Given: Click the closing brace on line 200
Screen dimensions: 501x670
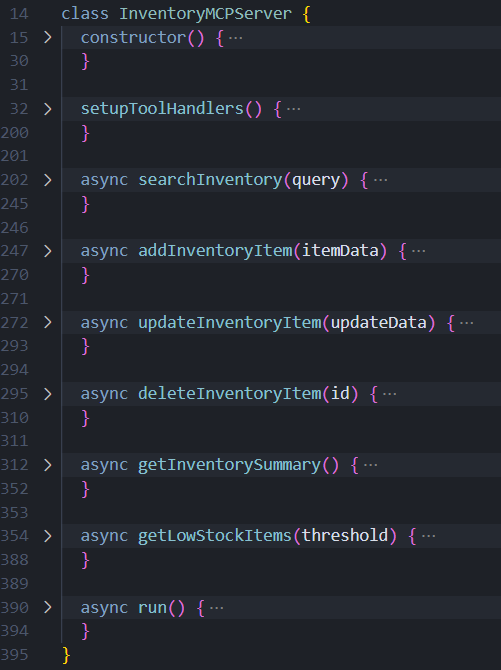Looking at the screenshot, I should [x=85, y=133].
